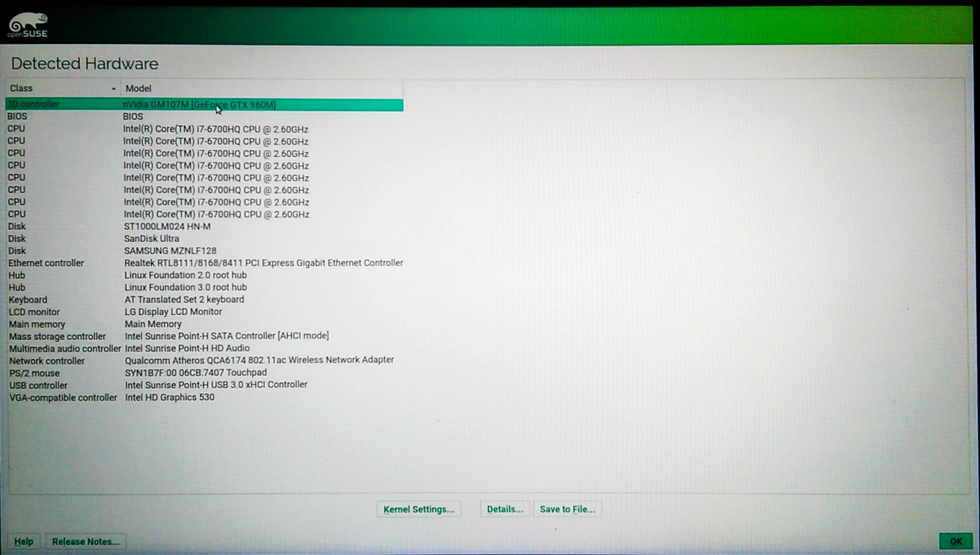Click the USB controller class cell
The height and width of the screenshot is (555, 980).
[x=38, y=385]
